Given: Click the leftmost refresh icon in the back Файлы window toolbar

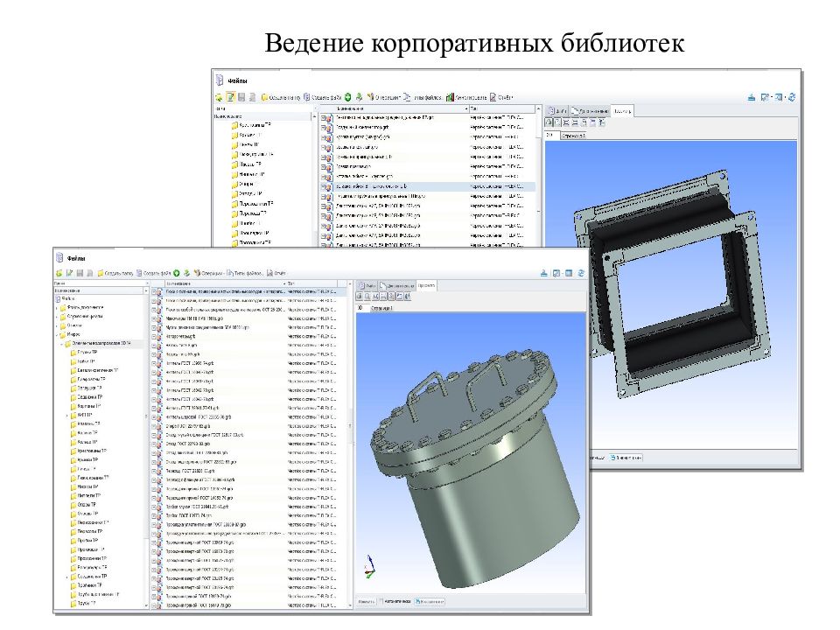Looking at the screenshot, I should tap(219, 97).
